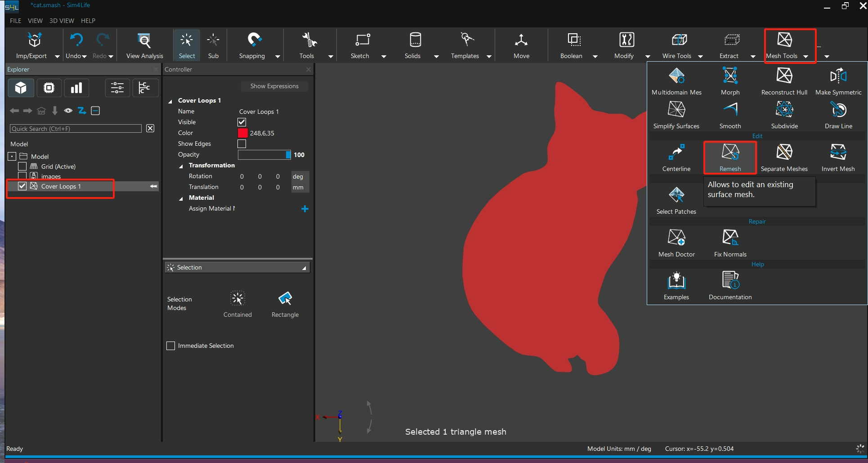
Task: Add a material with the plus button
Action: pyautogui.click(x=305, y=209)
